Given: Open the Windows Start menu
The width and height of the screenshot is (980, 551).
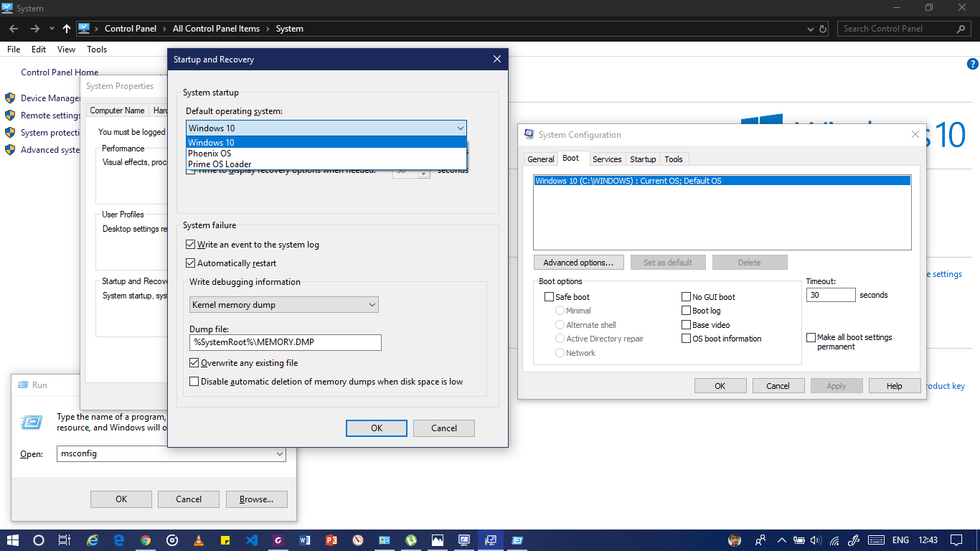Looking at the screenshot, I should (x=13, y=540).
